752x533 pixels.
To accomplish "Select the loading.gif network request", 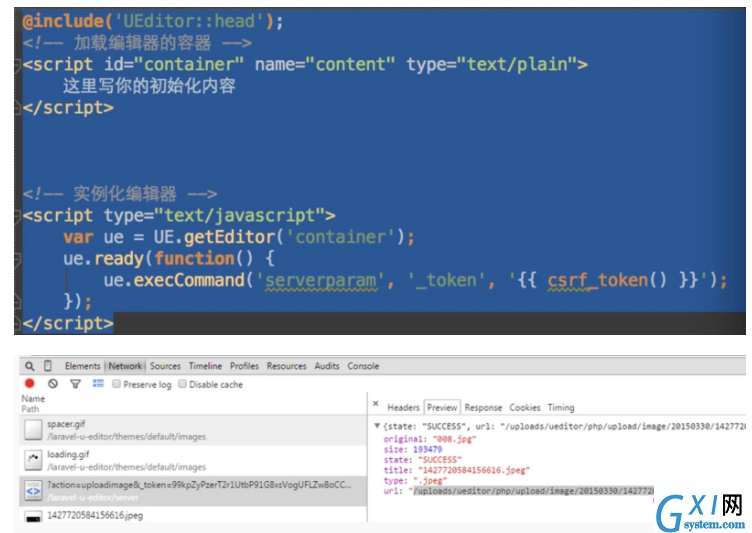I will click(x=193, y=460).
